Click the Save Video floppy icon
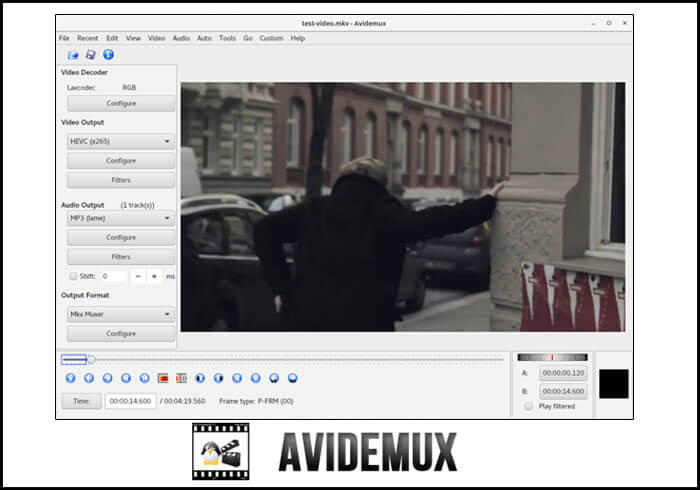 91,54
